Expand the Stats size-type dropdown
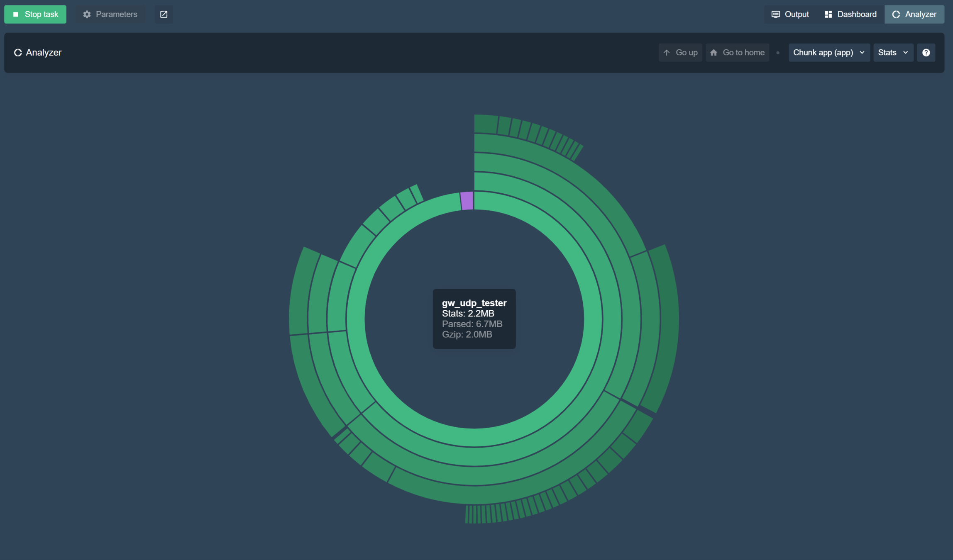The height and width of the screenshot is (560, 953). click(x=893, y=53)
